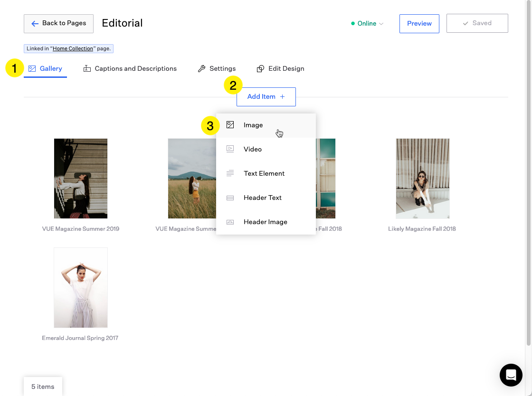Screen dimensions: 532x396
Task: Open Captions and Descriptions tab
Action: [x=130, y=68]
